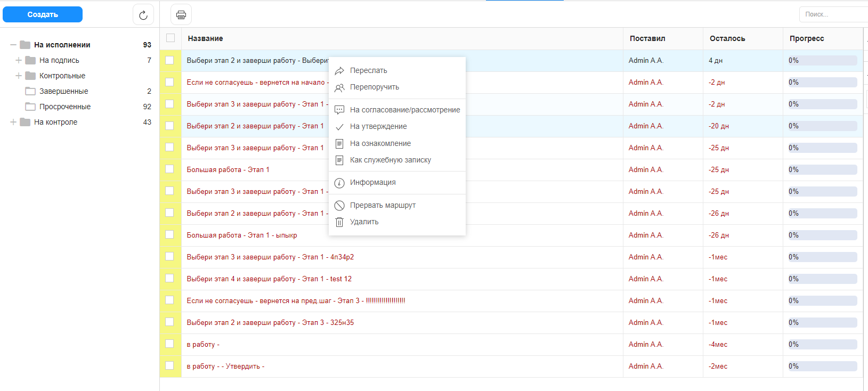This screenshot has height=391, width=868.
Task: Click Admin A.A. in the в работу - row
Action: (646, 344)
